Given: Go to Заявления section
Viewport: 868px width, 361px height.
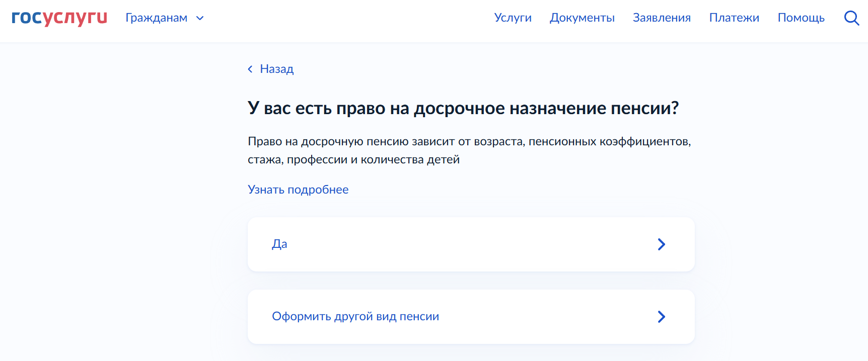Looking at the screenshot, I should click(662, 18).
